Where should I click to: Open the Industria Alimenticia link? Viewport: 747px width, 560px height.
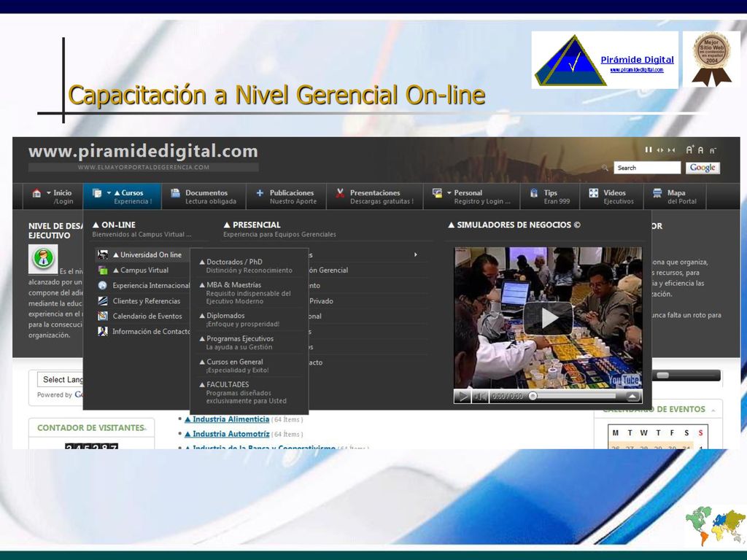point(227,419)
